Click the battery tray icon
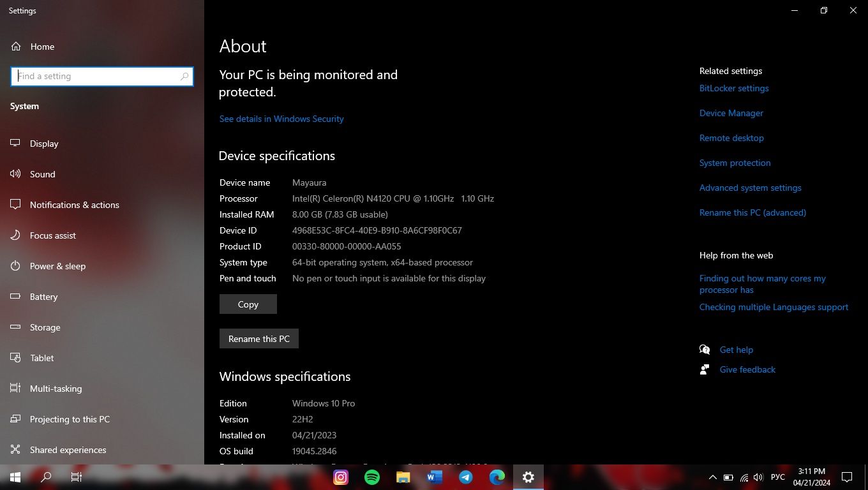This screenshot has width=868, height=490. (728, 477)
